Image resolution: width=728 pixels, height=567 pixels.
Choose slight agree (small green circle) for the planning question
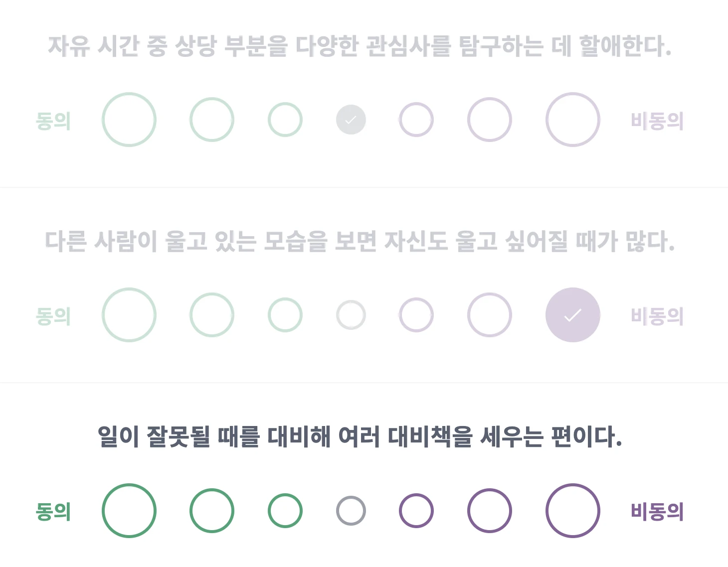(x=284, y=510)
